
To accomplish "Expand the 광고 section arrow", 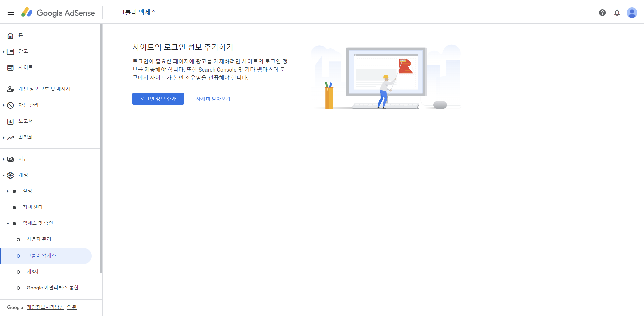I will pyautogui.click(x=4, y=51).
